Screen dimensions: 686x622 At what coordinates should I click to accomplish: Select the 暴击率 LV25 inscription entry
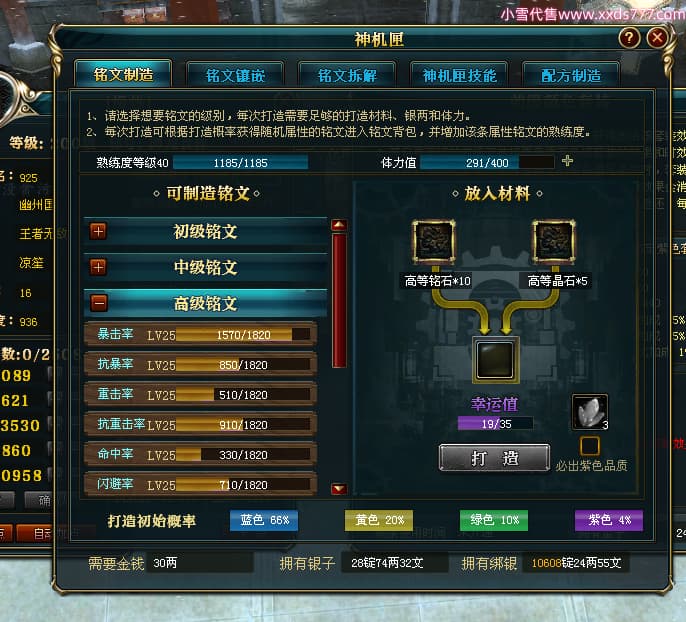coord(200,335)
